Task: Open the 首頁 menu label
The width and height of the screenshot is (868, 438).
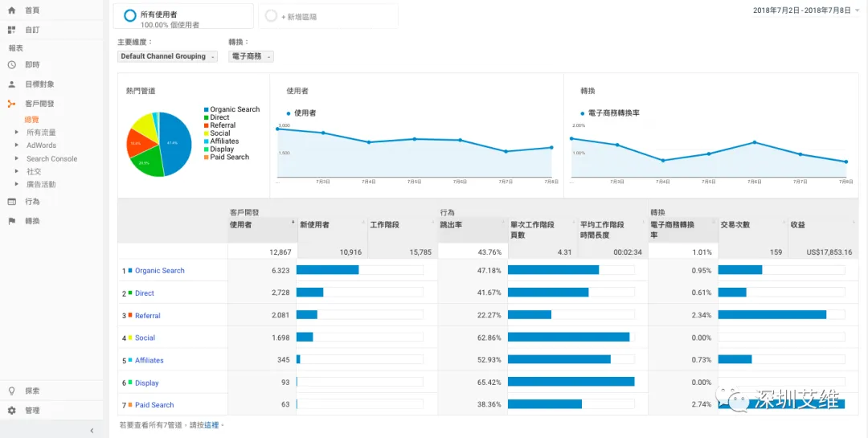Action: 32,10
